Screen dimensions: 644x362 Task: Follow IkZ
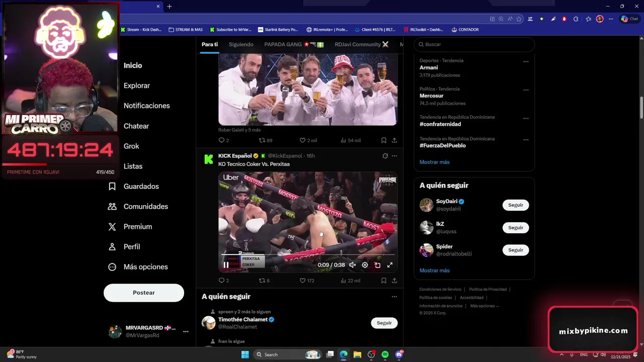click(x=516, y=228)
